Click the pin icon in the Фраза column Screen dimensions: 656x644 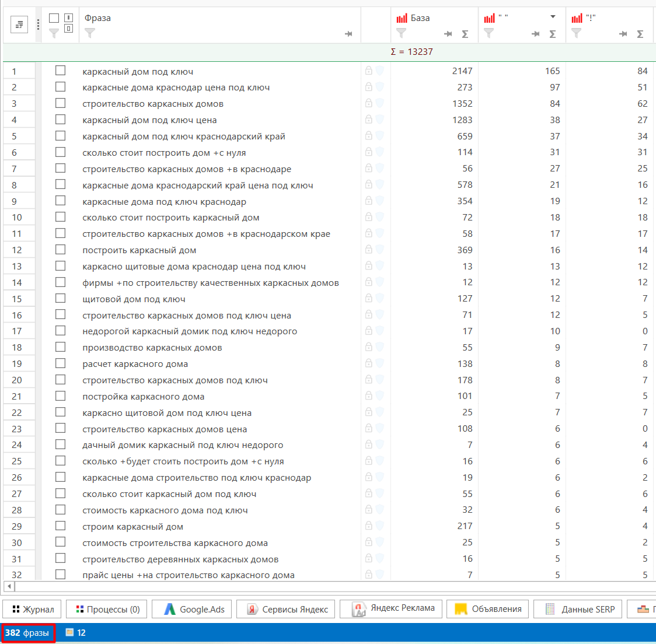348,34
